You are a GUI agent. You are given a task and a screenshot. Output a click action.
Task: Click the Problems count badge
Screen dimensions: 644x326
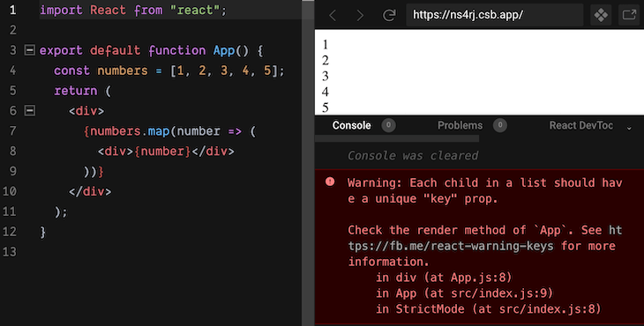point(500,125)
